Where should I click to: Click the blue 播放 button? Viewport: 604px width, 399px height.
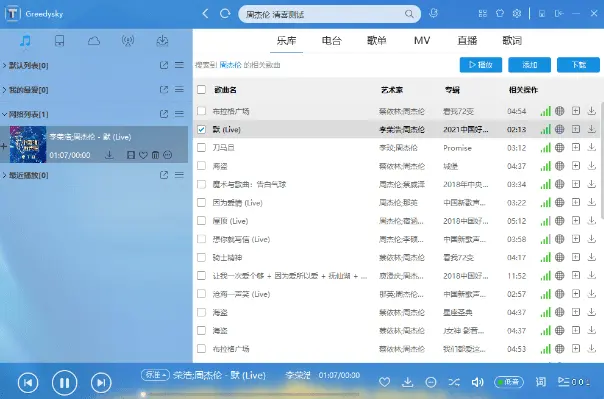(x=481, y=65)
